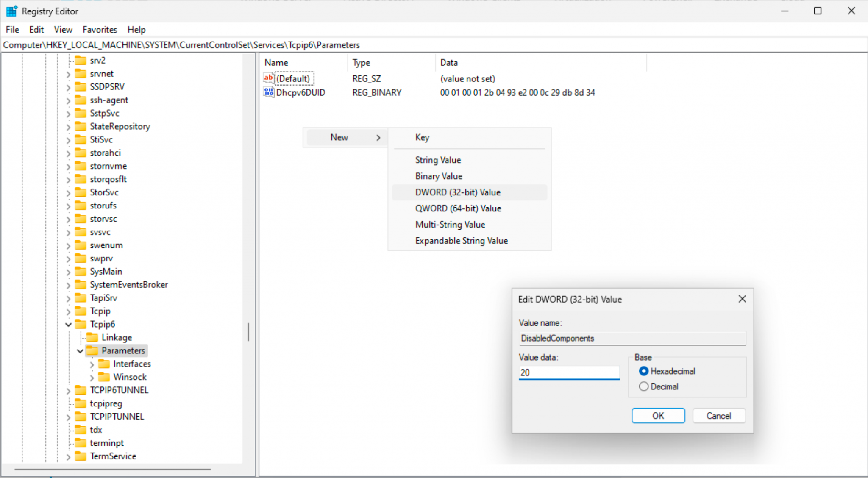Switch base to Decimal
The image size is (868, 478).
coord(644,386)
